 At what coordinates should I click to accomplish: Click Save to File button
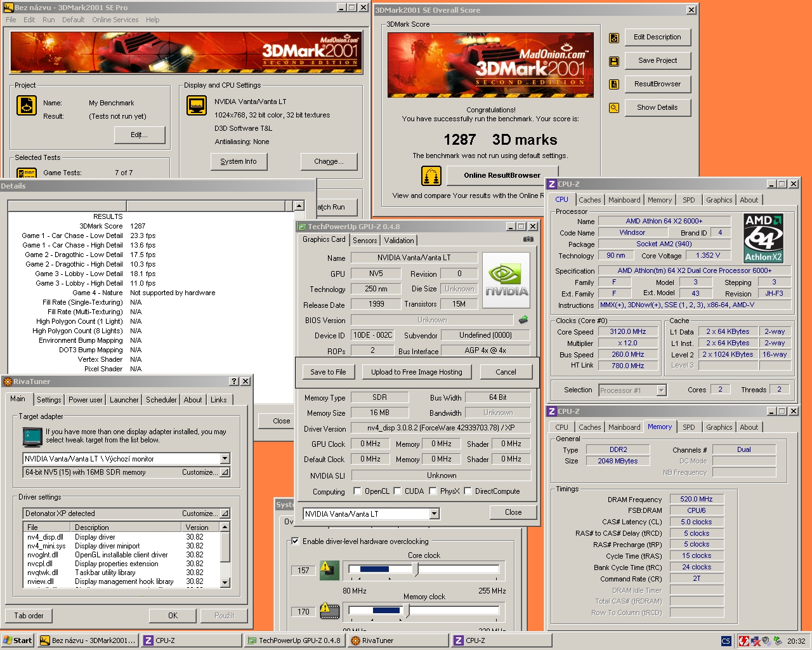pos(328,372)
